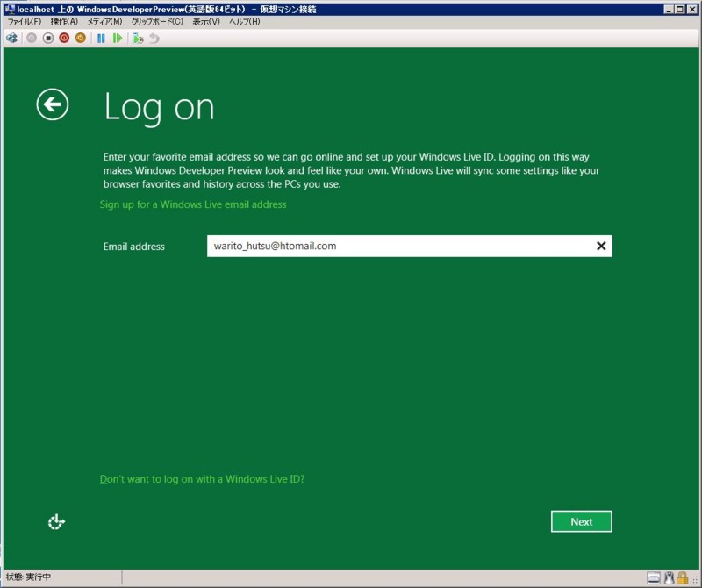Click the VM connection icon in the title bar

[x=10, y=9]
